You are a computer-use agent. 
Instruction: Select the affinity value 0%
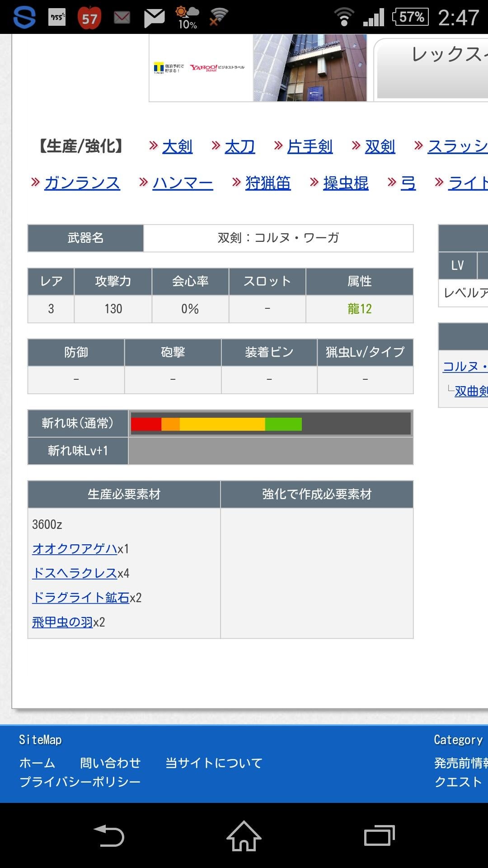[190, 309]
